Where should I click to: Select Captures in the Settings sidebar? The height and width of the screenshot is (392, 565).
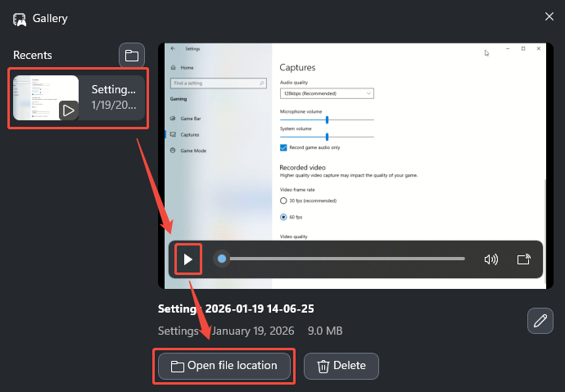click(x=190, y=135)
